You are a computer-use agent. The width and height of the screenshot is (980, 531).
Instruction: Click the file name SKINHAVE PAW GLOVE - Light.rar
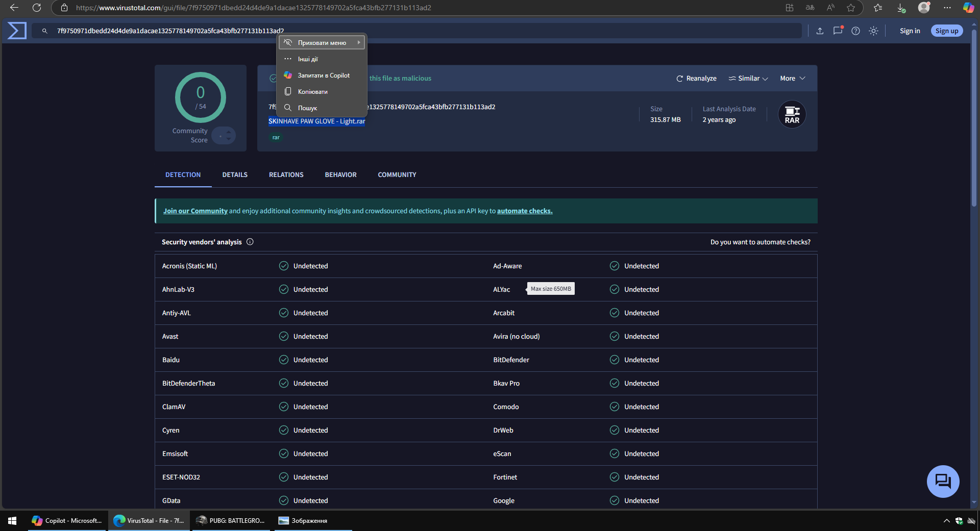317,121
